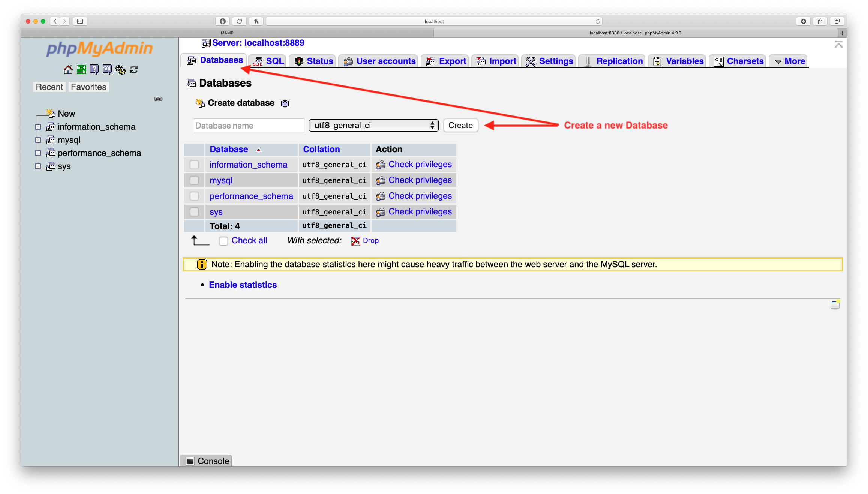Click the Enable statistics link

tap(243, 285)
